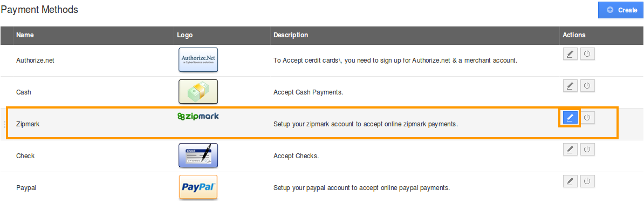644x203 pixels.
Task: Click the Check logo thumbnail
Action: [x=198, y=155]
